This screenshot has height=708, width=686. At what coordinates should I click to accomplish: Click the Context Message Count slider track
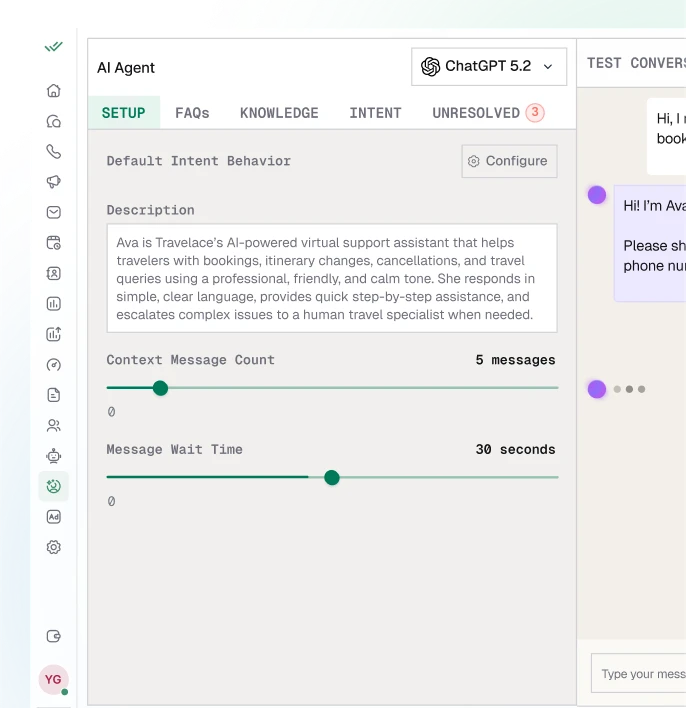coord(332,388)
